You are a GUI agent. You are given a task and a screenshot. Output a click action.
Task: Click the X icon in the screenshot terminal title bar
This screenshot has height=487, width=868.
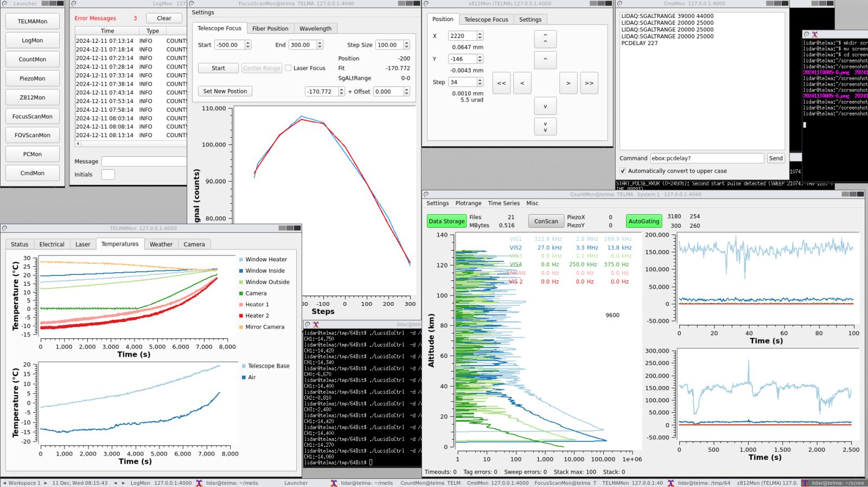814,34
